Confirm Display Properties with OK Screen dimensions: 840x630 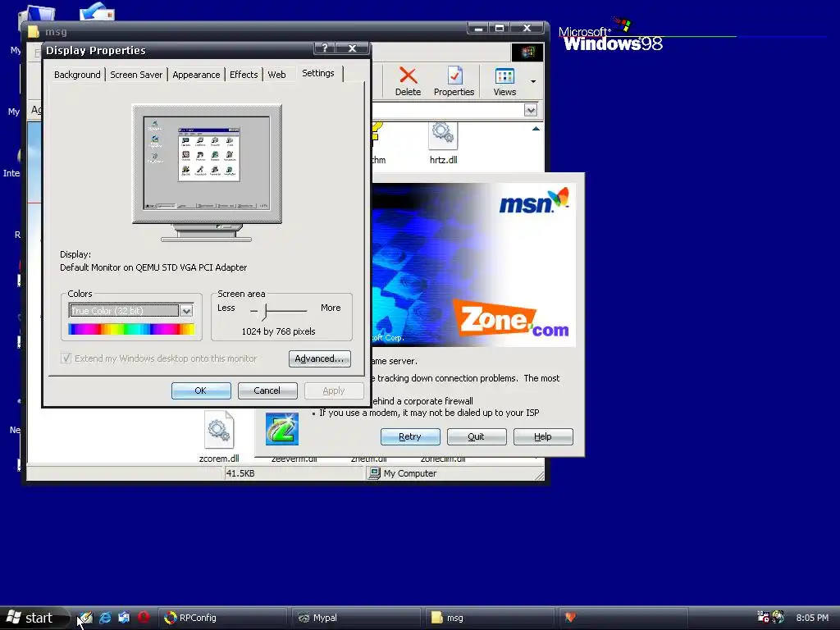click(201, 390)
